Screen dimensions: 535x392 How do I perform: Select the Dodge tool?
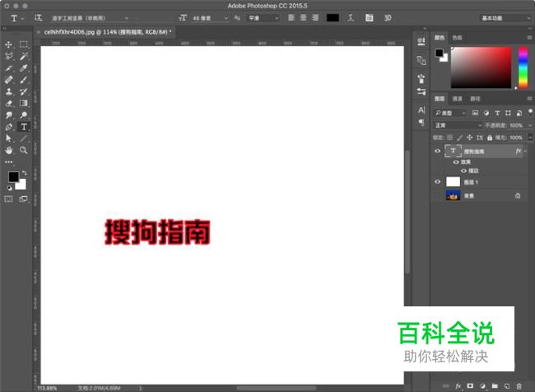24,115
